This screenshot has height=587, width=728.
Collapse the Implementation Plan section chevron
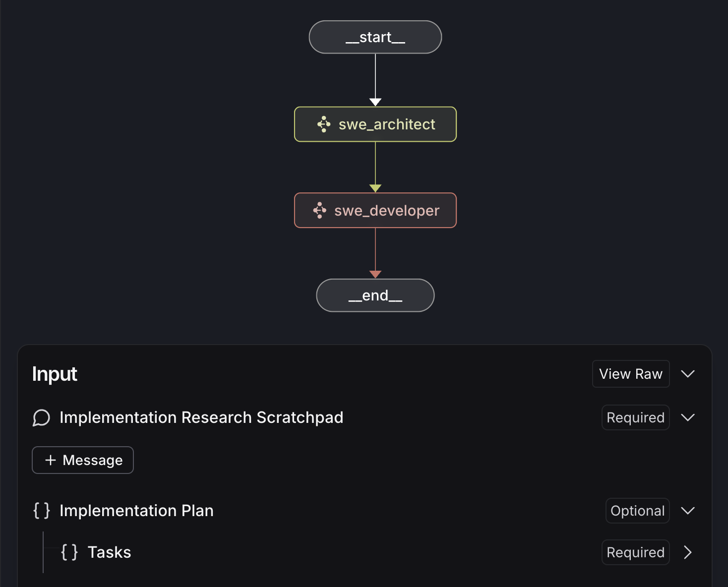688,511
